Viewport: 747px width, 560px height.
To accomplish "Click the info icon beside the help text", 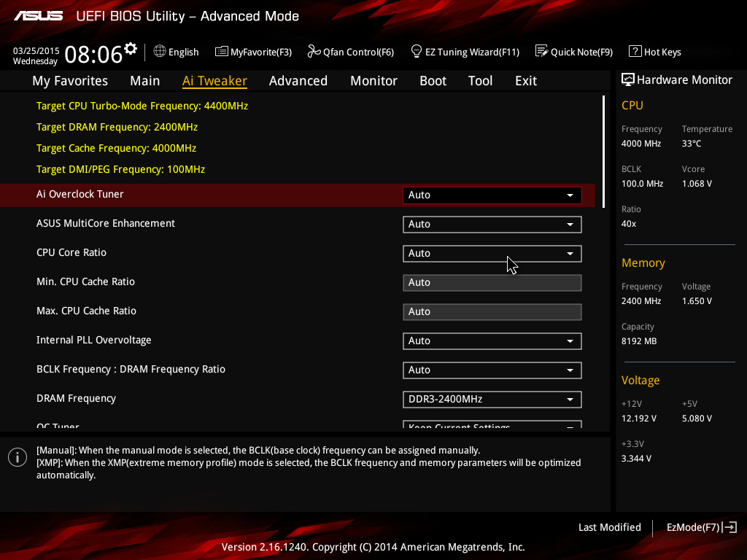I will coord(18,458).
